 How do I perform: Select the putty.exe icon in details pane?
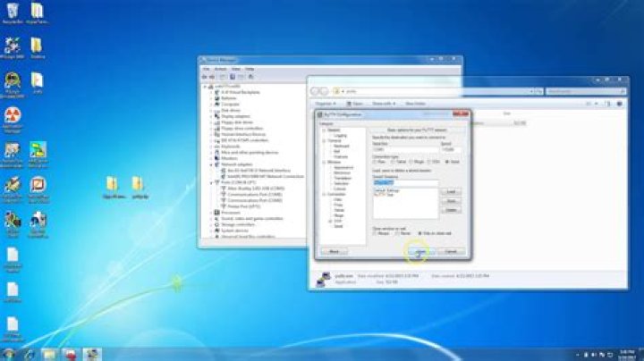[x=323, y=279]
